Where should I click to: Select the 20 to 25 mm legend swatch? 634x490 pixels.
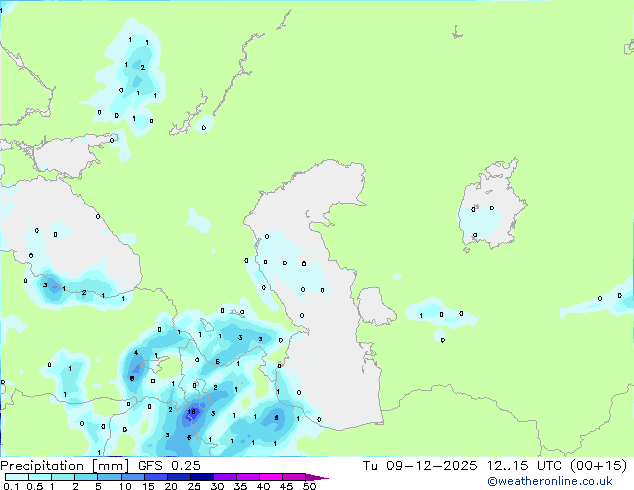point(178,477)
